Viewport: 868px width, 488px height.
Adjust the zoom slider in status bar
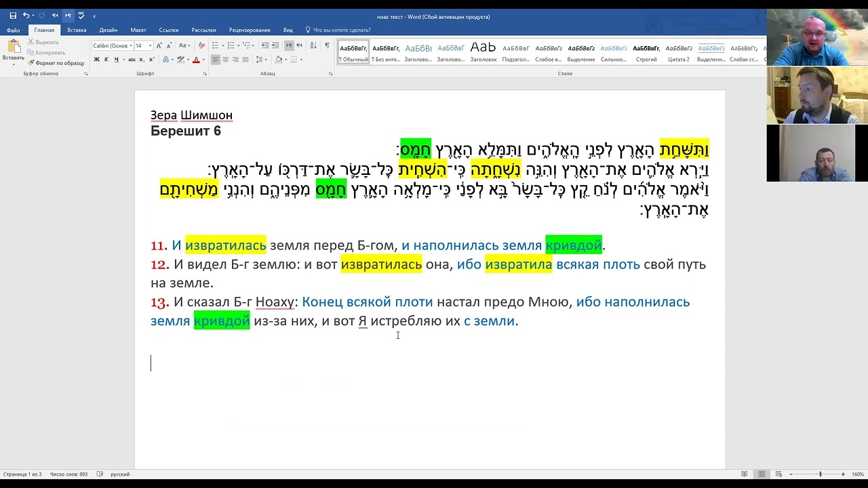pos(820,474)
